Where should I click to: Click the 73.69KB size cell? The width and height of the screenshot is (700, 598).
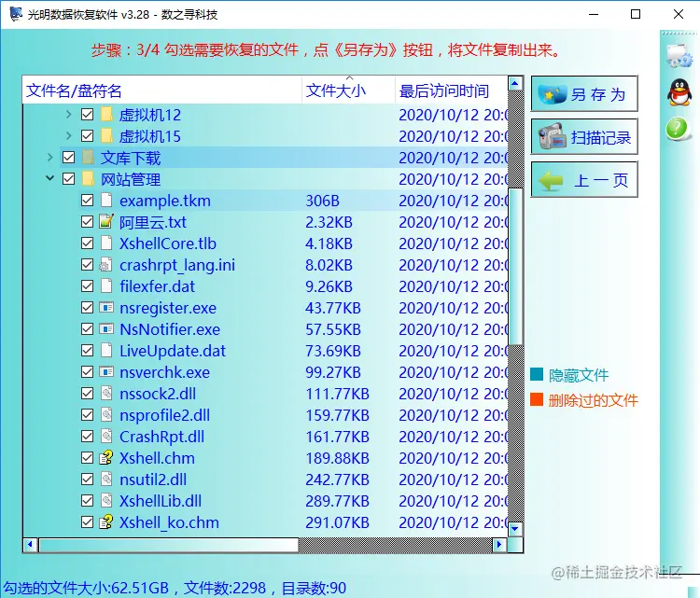(333, 351)
